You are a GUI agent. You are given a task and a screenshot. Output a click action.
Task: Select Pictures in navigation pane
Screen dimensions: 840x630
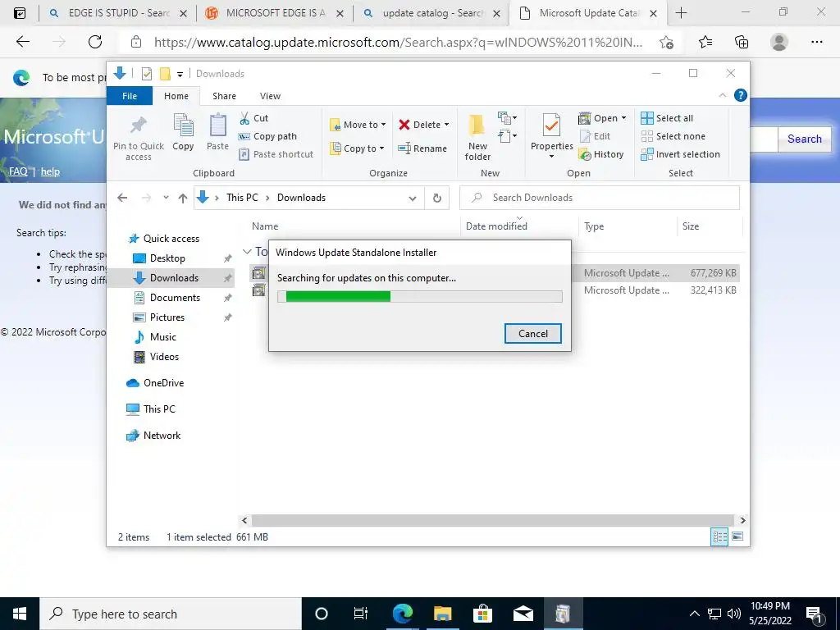[158, 317]
